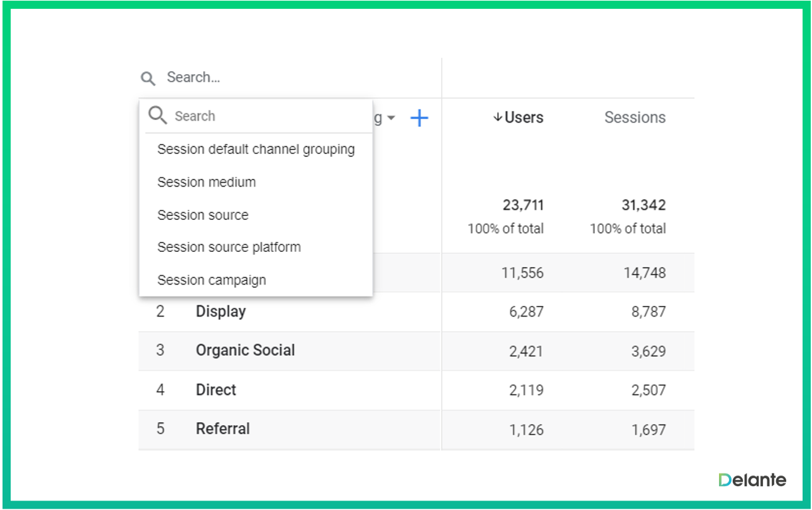This screenshot has height=510, width=812.
Task: Choose Session campaign from dropdown
Action: click(x=211, y=280)
